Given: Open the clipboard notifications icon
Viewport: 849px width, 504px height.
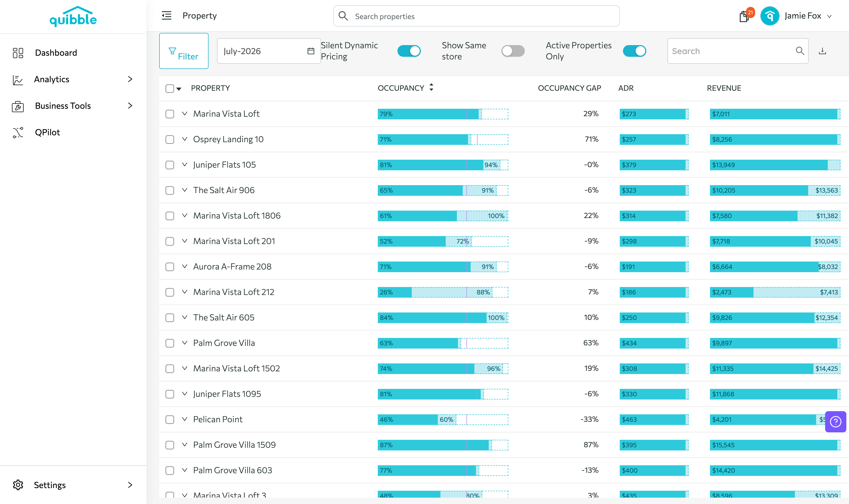Looking at the screenshot, I should [x=744, y=16].
